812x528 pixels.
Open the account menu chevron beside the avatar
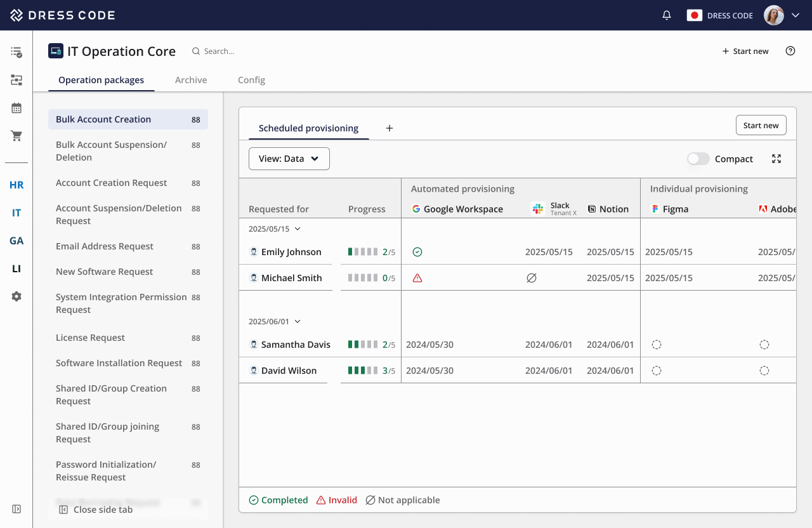795,15
